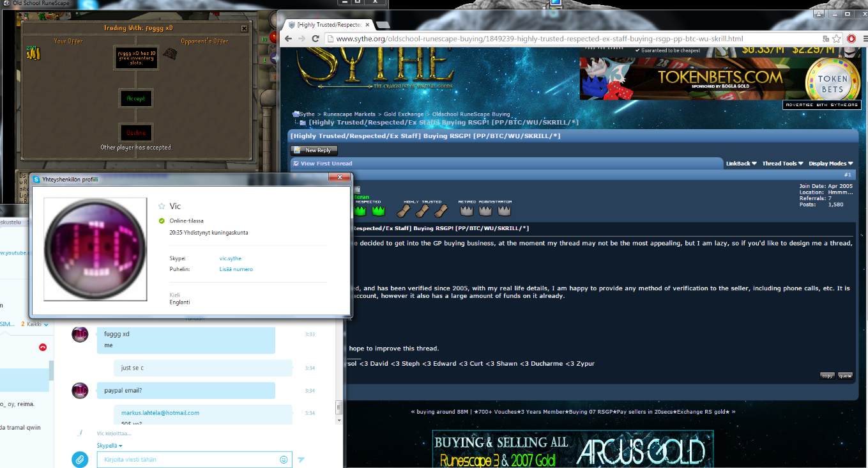This screenshot has height=468, width=868.
Task: Click the New Reply button
Action: (x=314, y=150)
